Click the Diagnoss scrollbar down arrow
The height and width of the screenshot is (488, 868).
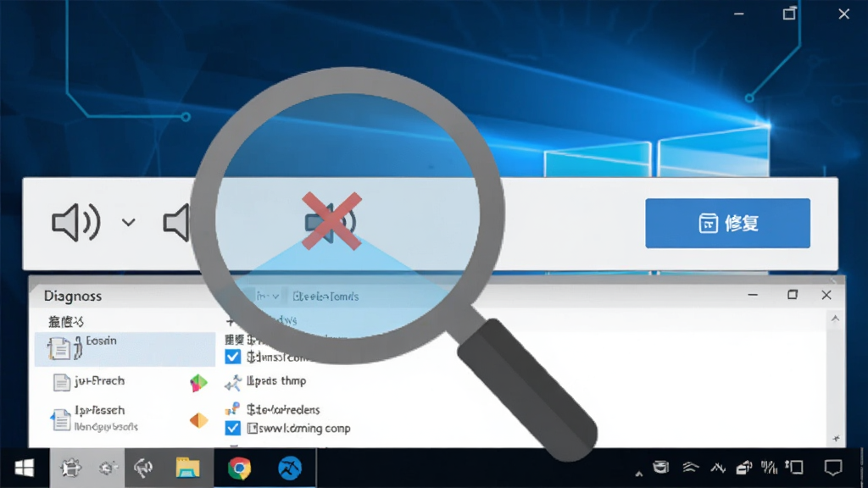pos(835,438)
